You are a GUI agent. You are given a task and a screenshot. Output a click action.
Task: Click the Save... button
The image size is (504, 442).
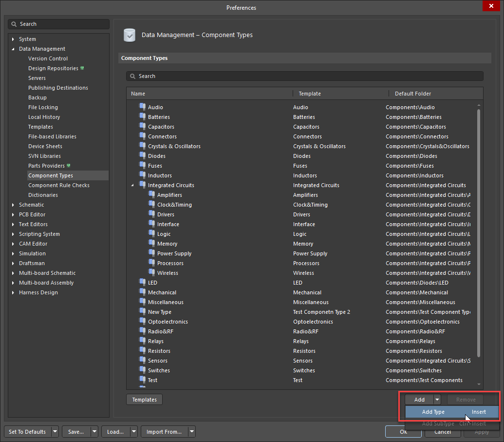point(76,432)
